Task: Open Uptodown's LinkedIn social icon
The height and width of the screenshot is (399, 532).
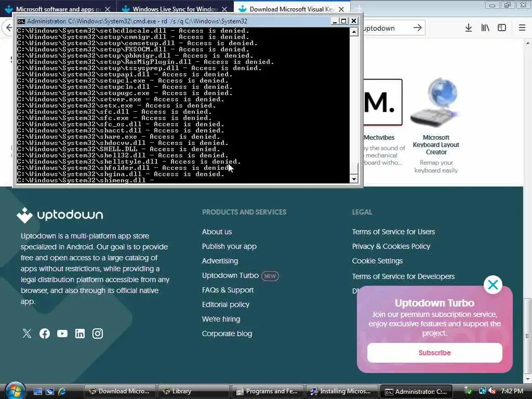Action: (x=79, y=334)
